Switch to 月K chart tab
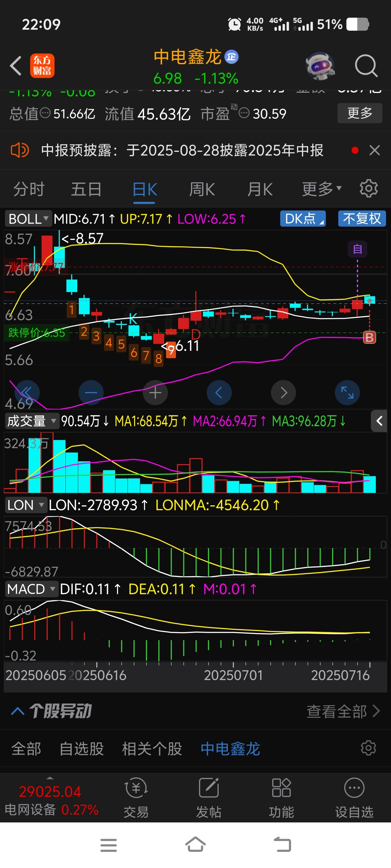 tap(260, 189)
